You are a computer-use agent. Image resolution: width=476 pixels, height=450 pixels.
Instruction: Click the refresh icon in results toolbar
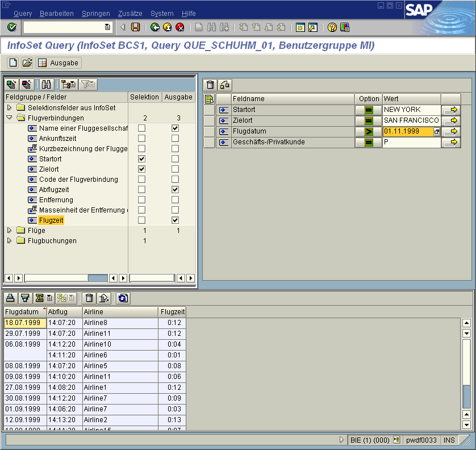click(x=123, y=298)
